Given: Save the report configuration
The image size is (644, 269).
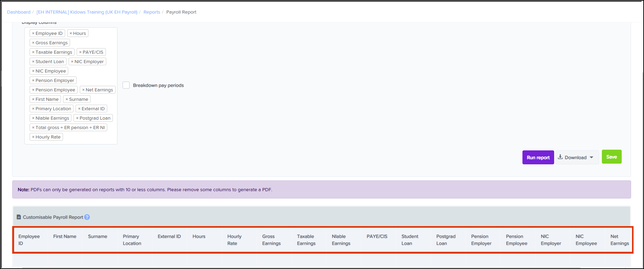Looking at the screenshot, I should [611, 157].
